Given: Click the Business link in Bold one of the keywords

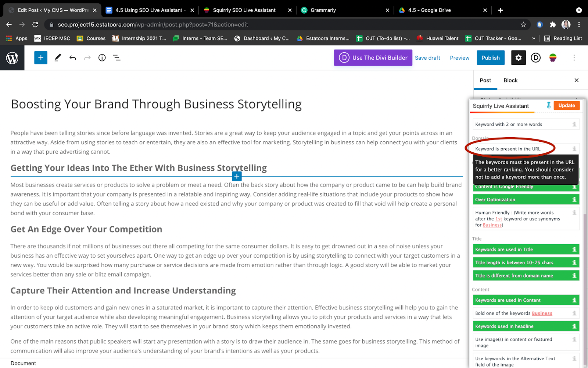Looking at the screenshot, I should [x=542, y=313].
